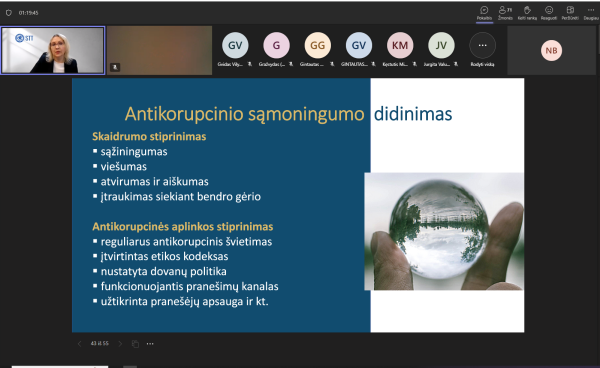
Task: Select the KM participant avatar
Action: click(x=400, y=46)
